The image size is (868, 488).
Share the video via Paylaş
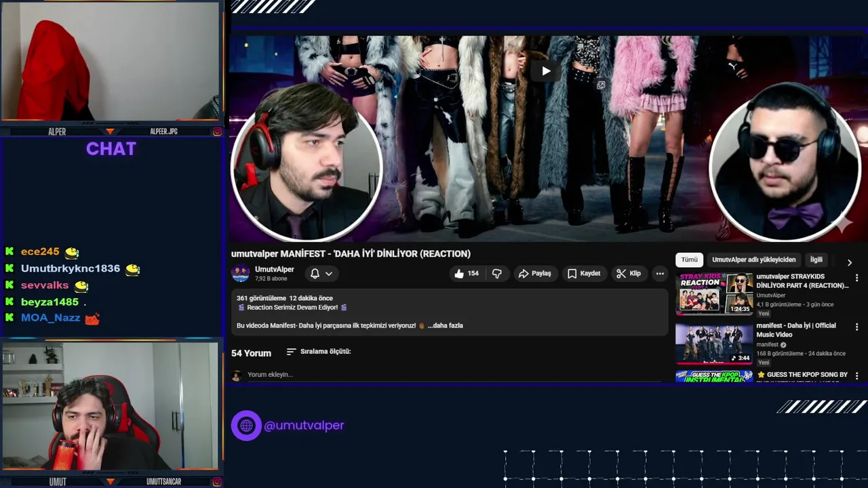point(535,273)
